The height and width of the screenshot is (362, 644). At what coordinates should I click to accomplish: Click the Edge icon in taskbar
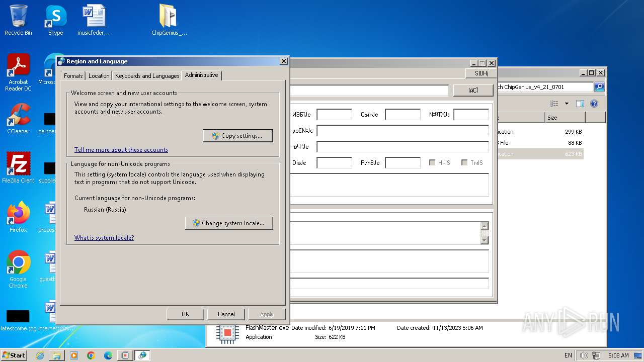click(x=108, y=355)
